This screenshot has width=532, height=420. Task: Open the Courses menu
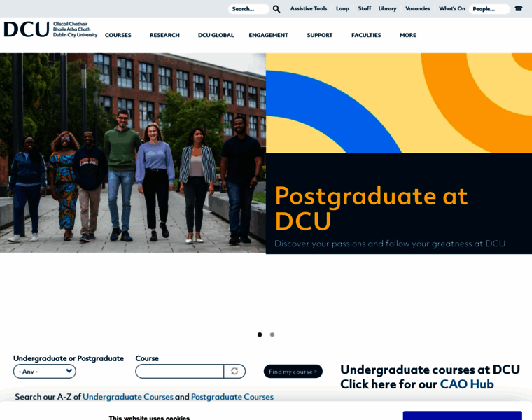click(x=118, y=35)
